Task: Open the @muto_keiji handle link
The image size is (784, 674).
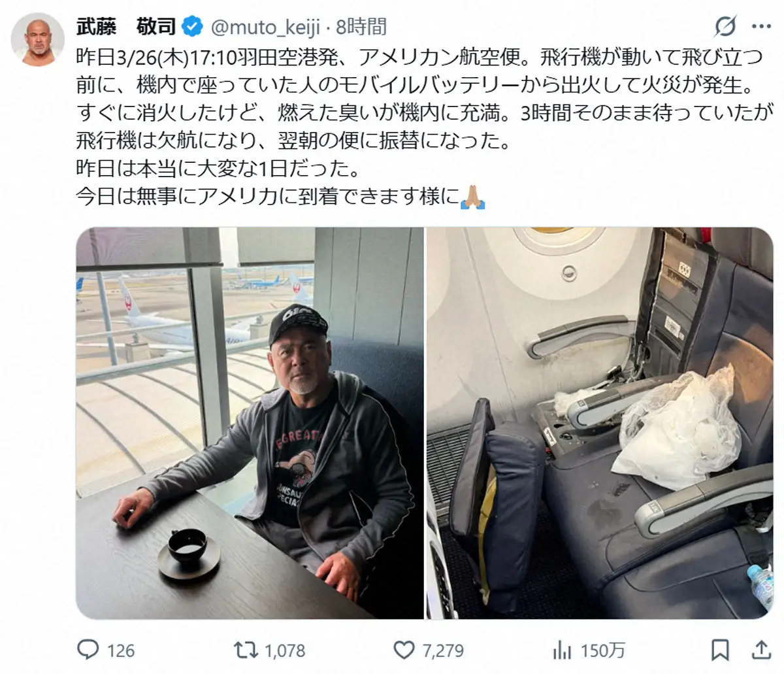Action: 265,27
